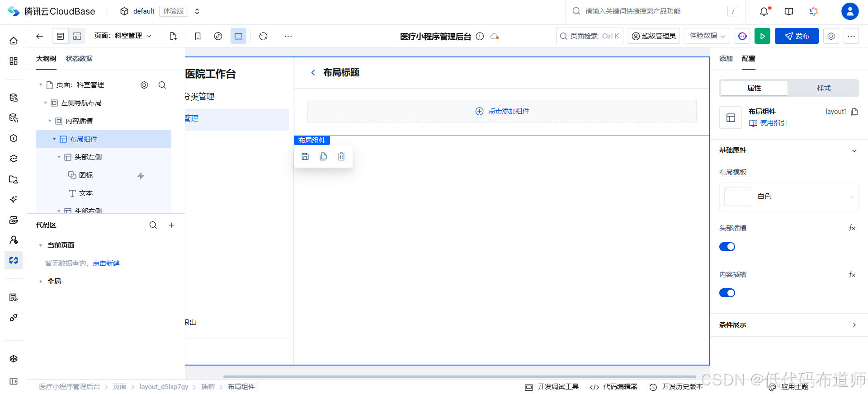Open the 代码编辑器 in the bottom bar
This screenshot has width=868, height=394.
[x=614, y=387]
